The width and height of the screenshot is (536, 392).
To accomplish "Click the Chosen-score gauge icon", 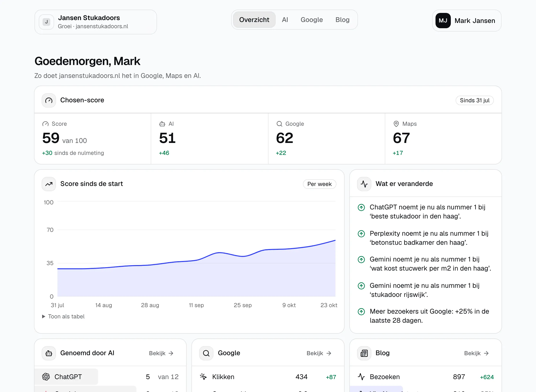I will pyautogui.click(x=49, y=100).
